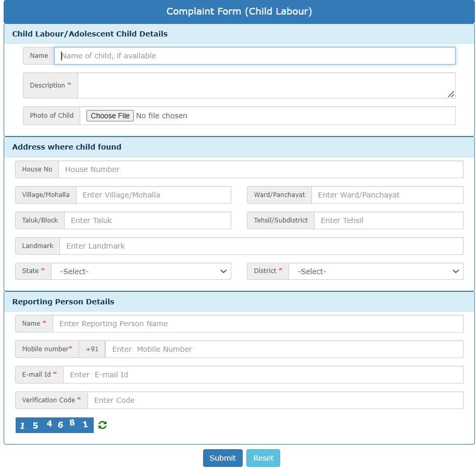Open the State dropdown
Screen dimensions: 476x469
pos(141,271)
